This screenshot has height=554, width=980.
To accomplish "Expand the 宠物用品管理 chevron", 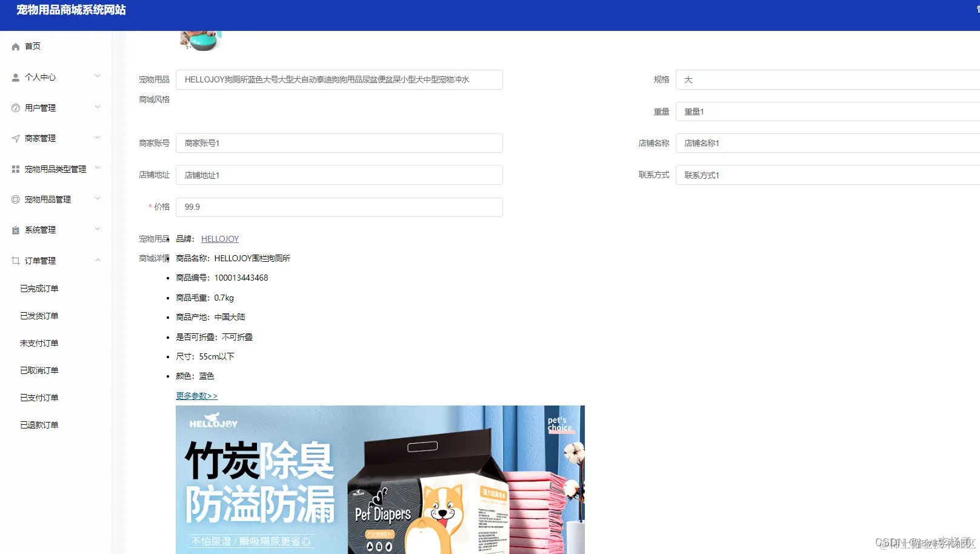I will pyautogui.click(x=98, y=199).
